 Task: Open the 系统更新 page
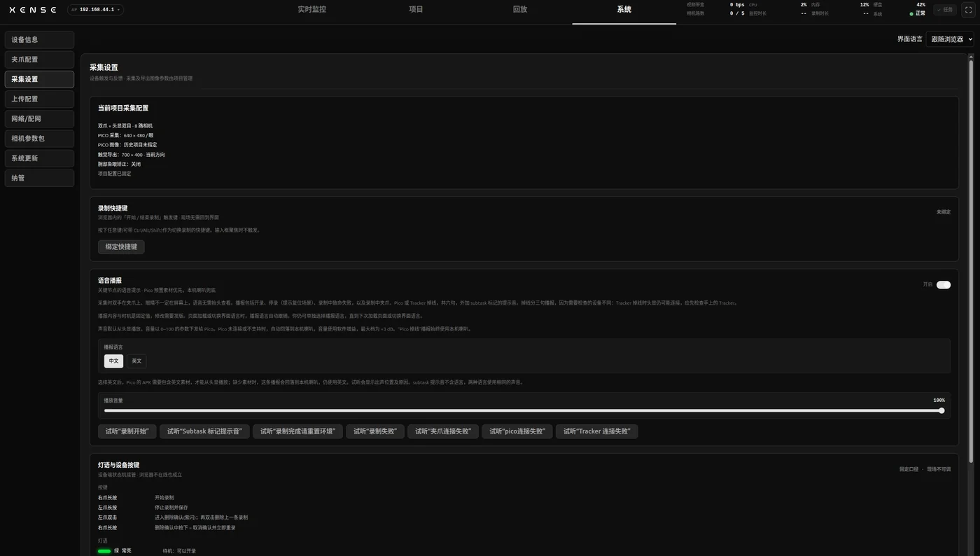[x=39, y=158]
